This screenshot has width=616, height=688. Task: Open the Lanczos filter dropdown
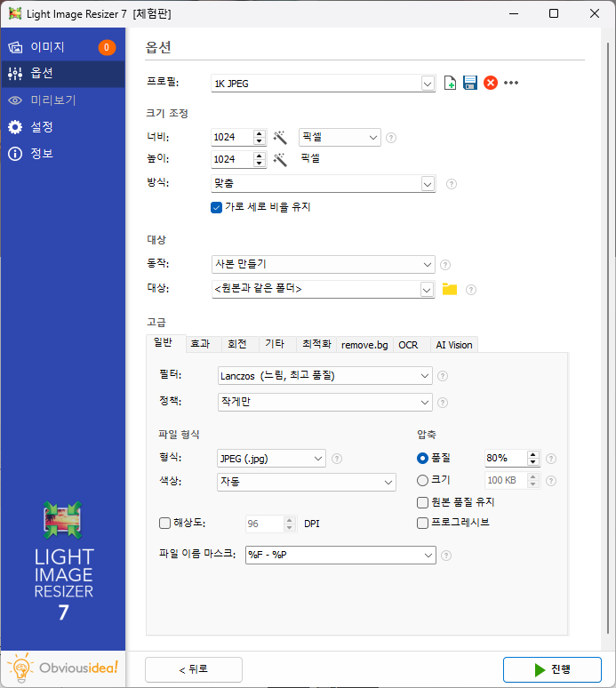pos(325,376)
